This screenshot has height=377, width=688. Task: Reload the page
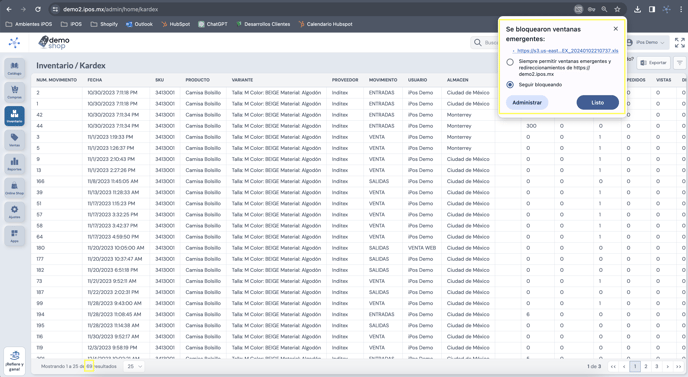click(x=38, y=9)
